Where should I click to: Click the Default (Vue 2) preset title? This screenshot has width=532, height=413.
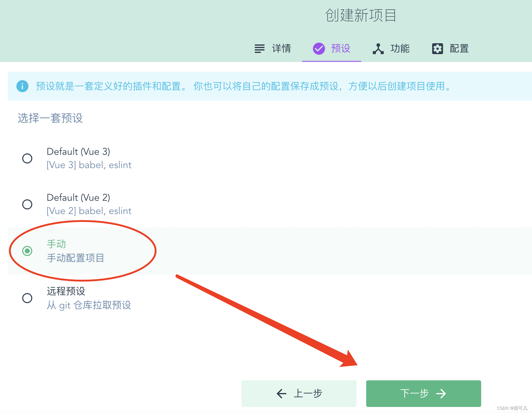pos(78,197)
